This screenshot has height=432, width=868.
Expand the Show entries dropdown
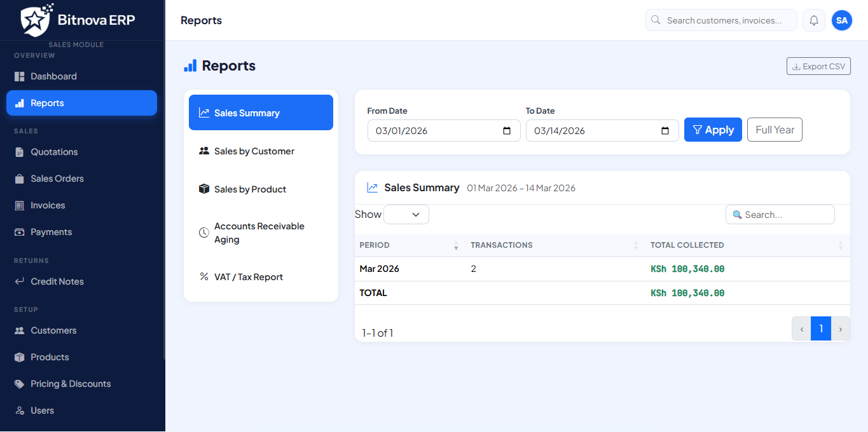(x=406, y=215)
